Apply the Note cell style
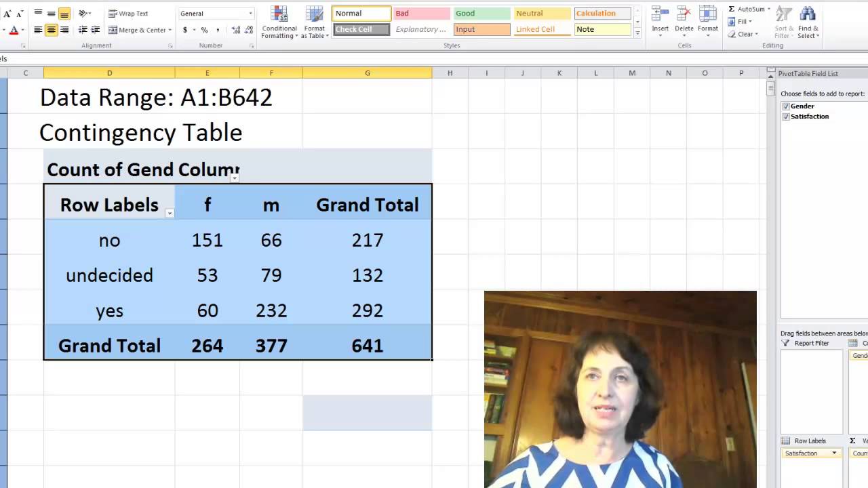 (602, 29)
